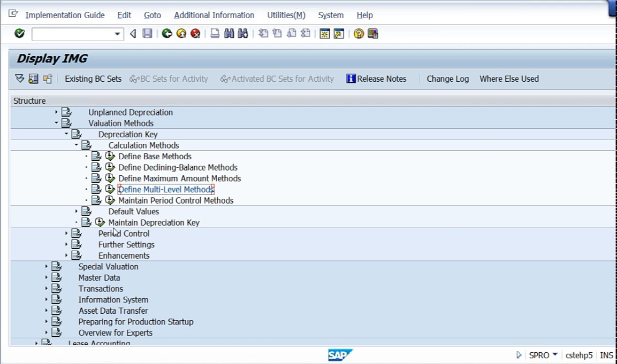Open the Goto menu
The image size is (617, 364).
click(x=153, y=15)
